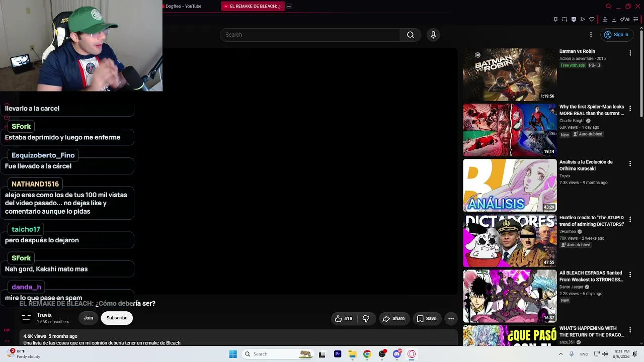Open the browser AI assistant button

coord(625,20)
